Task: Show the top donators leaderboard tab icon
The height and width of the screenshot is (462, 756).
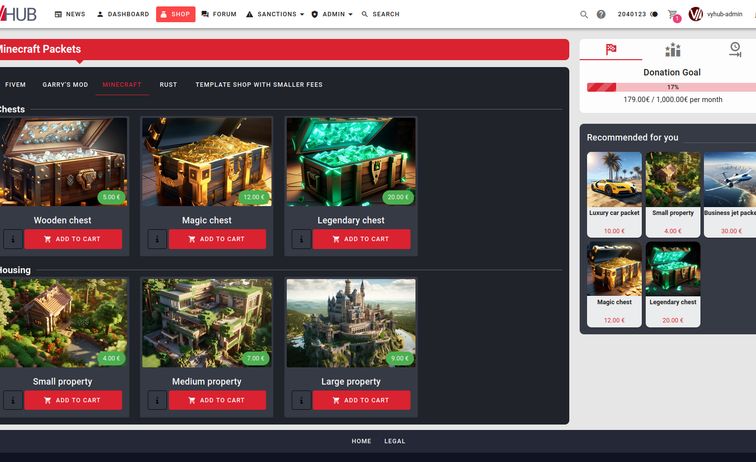Action: (673, 50)
